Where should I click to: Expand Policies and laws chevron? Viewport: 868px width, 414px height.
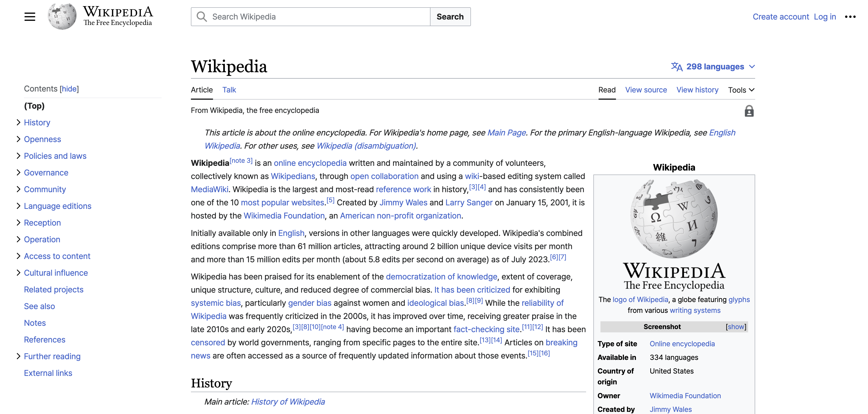[x=19, y=156]
